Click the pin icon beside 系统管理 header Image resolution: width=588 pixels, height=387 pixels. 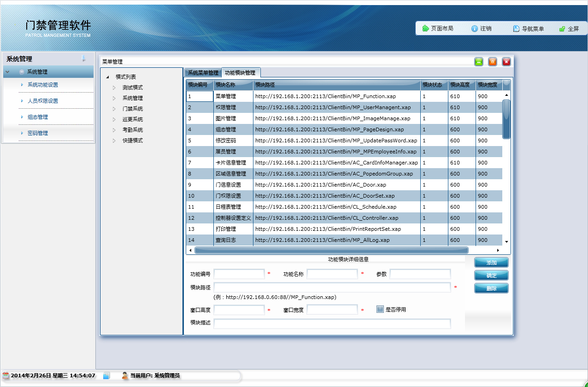(83, 58)
